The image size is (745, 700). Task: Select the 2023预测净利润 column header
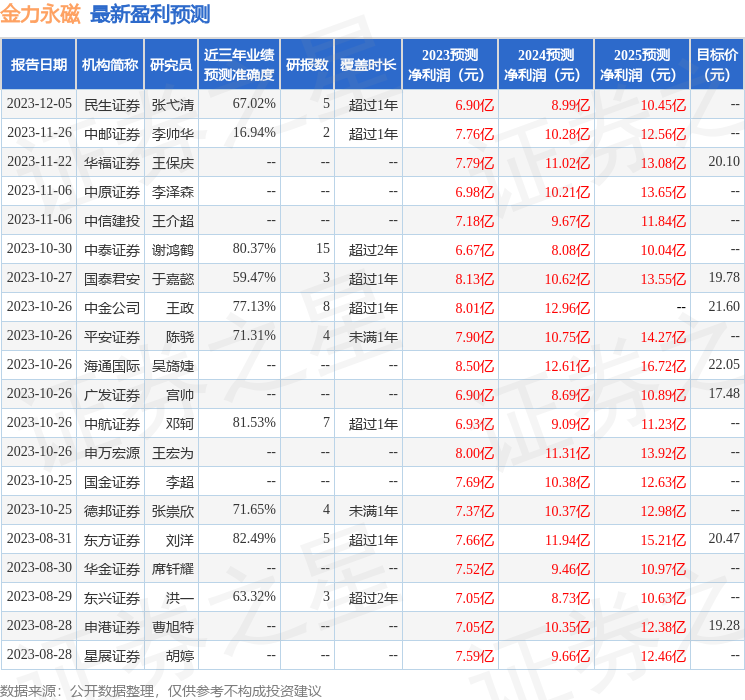point(450,64)
